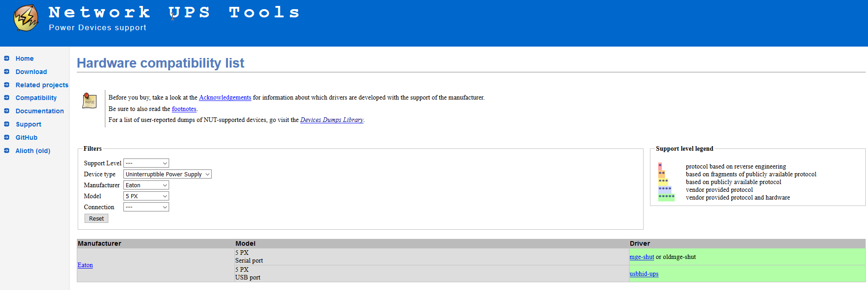This screenshot has width=868, height=290.
Task: Click the arrow bullet icon beside GitHub
Action: (6, 137)
